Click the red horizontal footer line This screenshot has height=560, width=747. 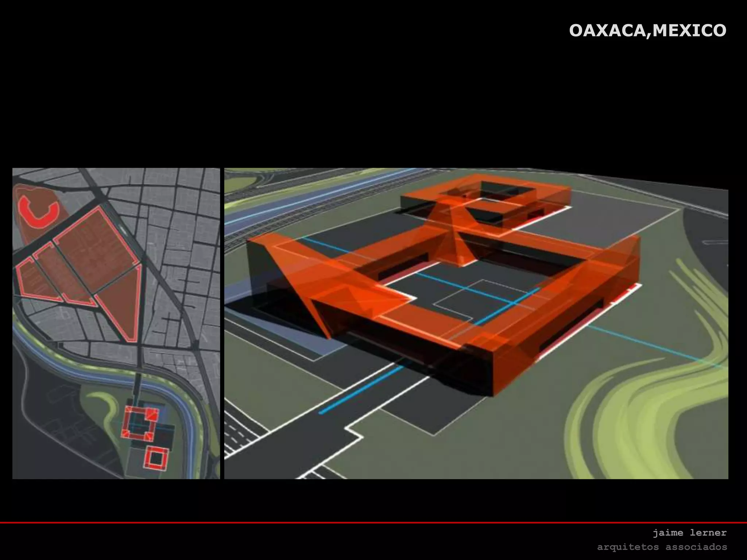[x=373, y=522]
